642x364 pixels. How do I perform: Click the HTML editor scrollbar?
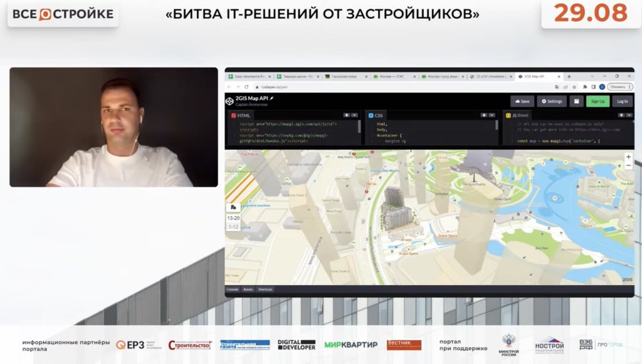[x=359, y=127]
